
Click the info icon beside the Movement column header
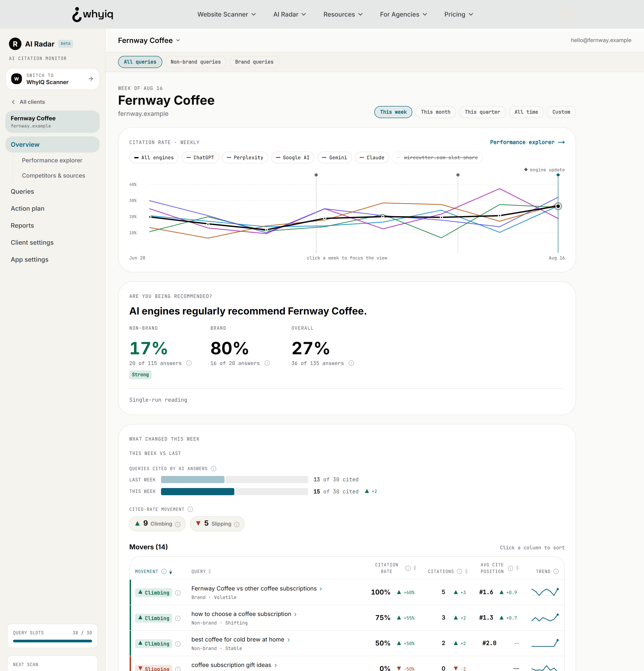click(164, 571)
